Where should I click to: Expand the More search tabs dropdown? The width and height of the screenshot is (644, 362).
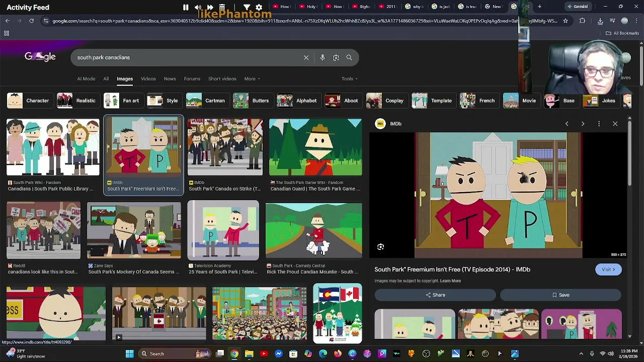pos(252,79)
